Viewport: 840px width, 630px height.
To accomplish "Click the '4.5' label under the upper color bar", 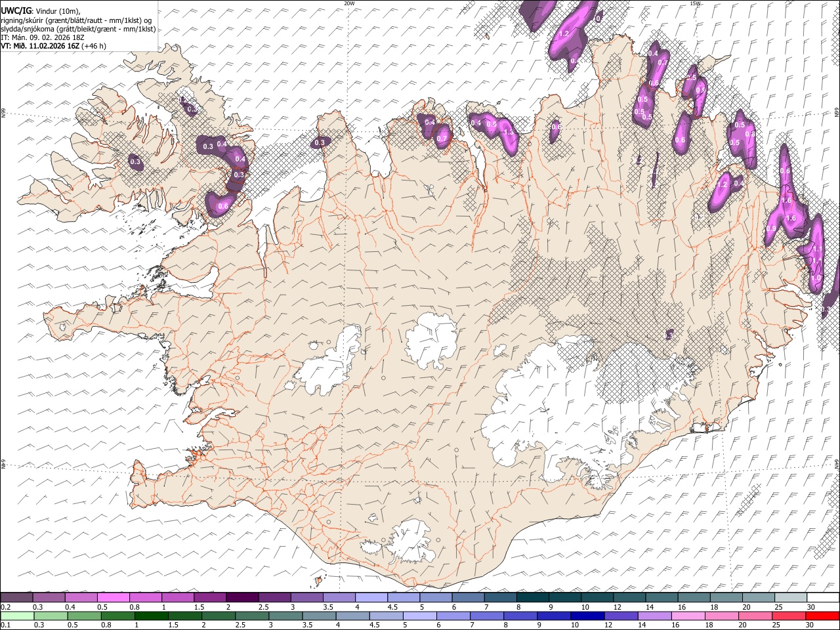I will pos(392,607).
